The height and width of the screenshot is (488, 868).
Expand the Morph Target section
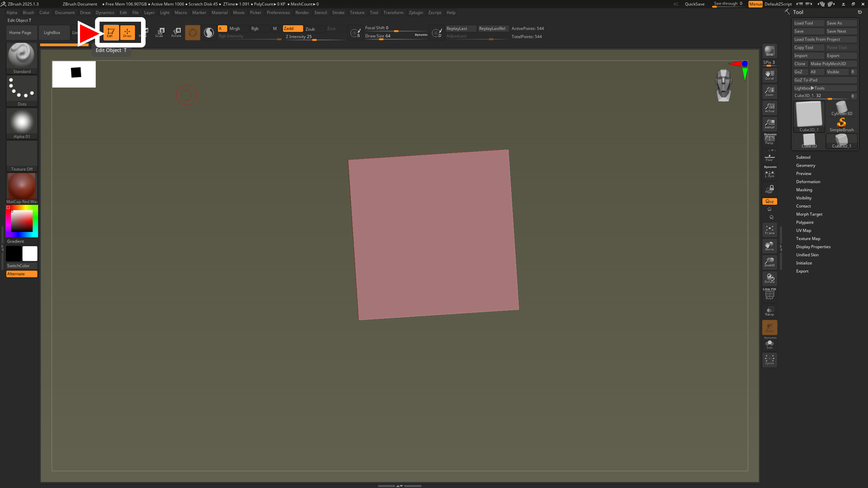coord(809,214)
